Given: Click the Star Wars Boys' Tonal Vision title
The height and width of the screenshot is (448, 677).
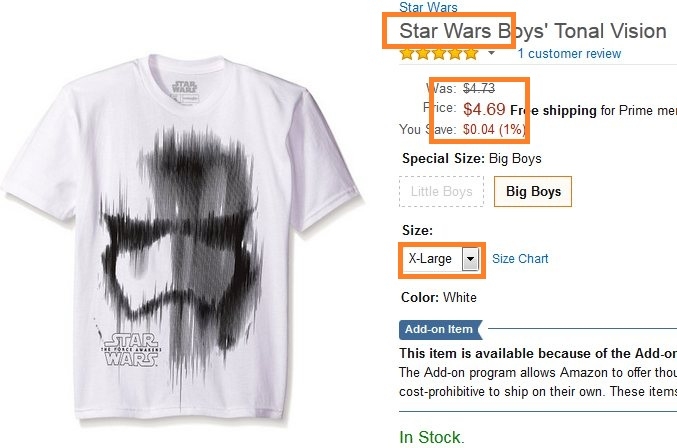Looking at the screenshot, I should (533, 31).
